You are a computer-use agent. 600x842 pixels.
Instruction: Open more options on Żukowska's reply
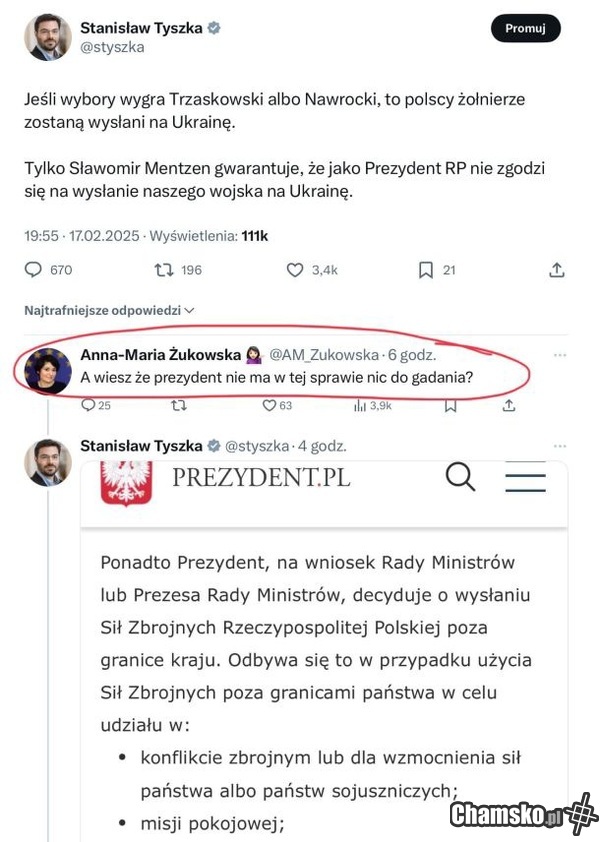[x=560, y=355]
